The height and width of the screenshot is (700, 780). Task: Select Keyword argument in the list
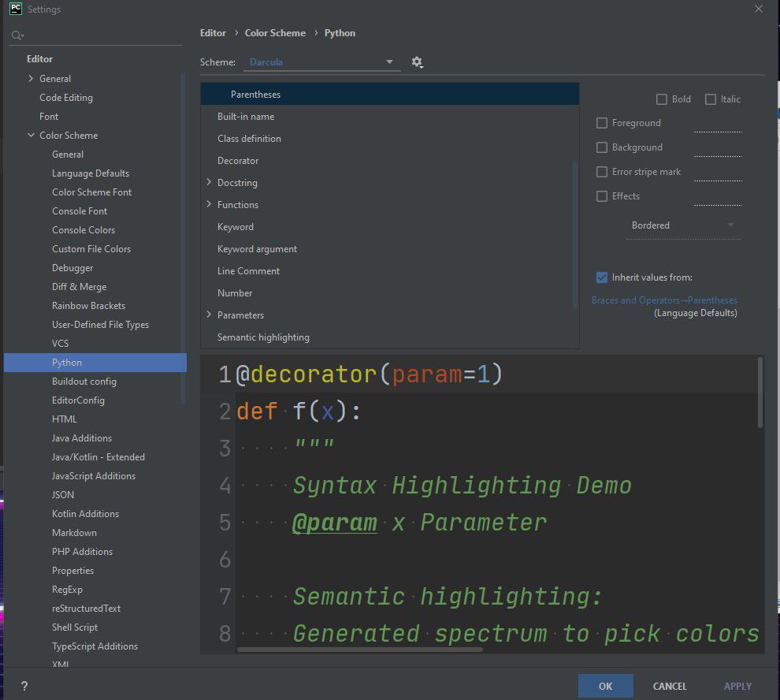(x=257, y=249)
